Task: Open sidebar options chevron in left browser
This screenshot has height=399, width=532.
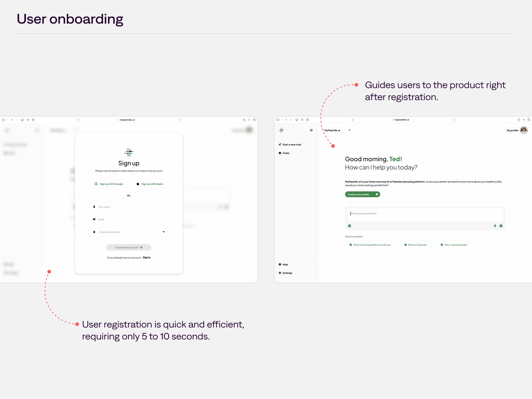Action: pos(8,120)
